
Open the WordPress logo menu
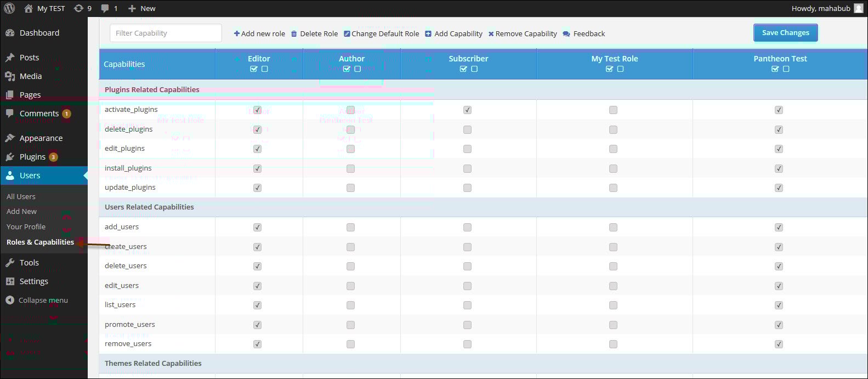click(x=9, y=8)
